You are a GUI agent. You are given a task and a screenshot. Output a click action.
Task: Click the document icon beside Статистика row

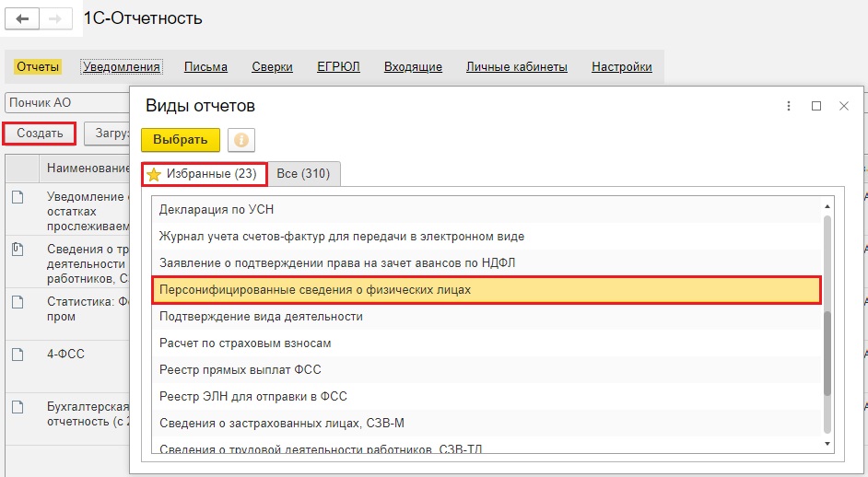[x=18, y=302]
